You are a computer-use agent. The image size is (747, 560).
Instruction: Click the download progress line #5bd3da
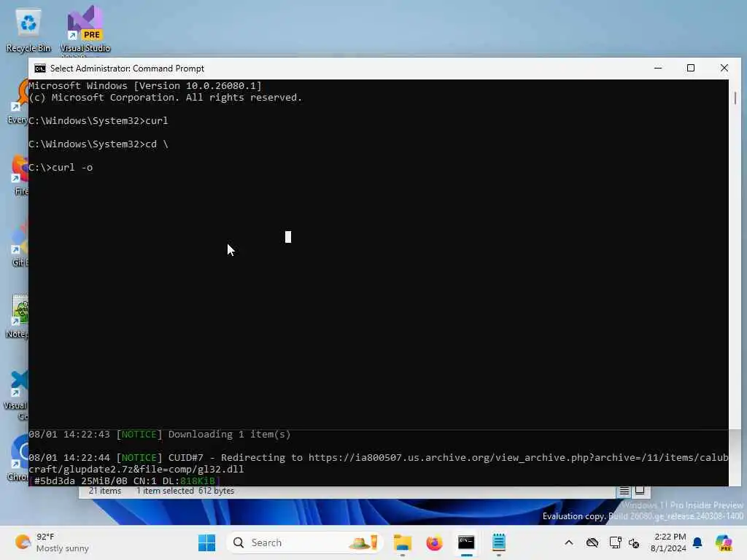(124, 481)
